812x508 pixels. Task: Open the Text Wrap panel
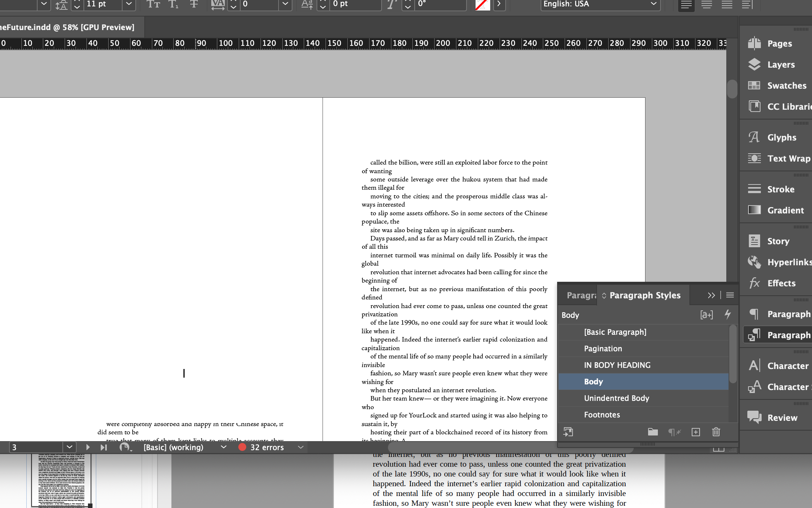[788, 159]
